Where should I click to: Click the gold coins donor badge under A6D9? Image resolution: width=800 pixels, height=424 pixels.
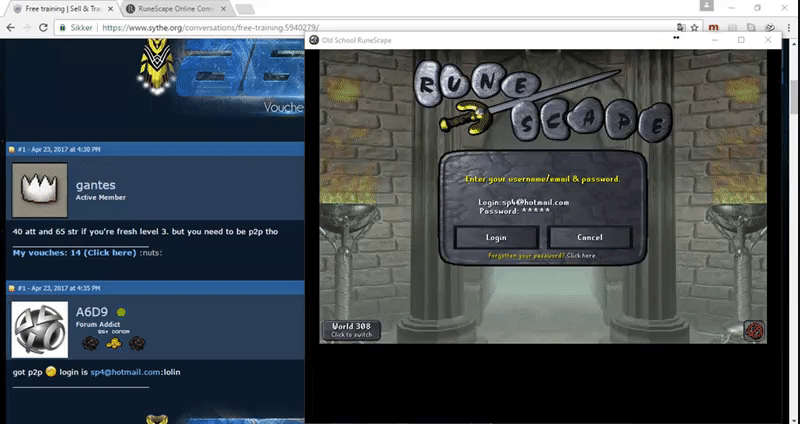pos(114,343)
